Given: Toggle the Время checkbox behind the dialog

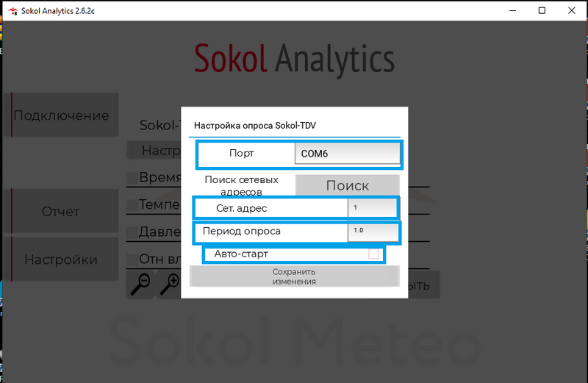Looking at the screenshot, I should click(x=132, y=178).
